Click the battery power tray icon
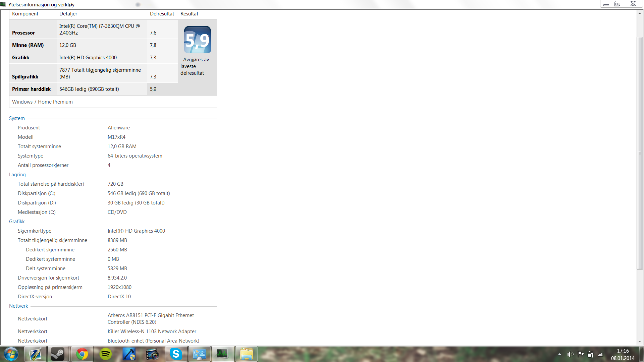The height and width of the screenshot is (362, 644). [x=591, y=354]
